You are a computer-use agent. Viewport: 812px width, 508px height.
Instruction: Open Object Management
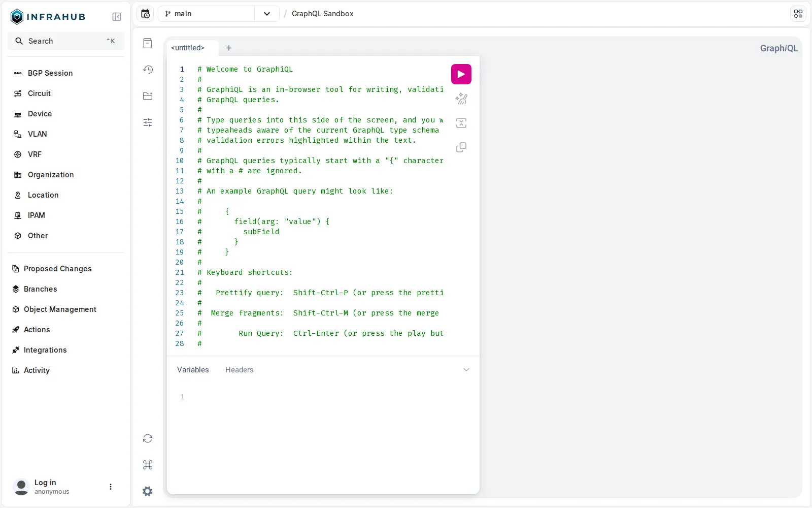pos(66,309)
